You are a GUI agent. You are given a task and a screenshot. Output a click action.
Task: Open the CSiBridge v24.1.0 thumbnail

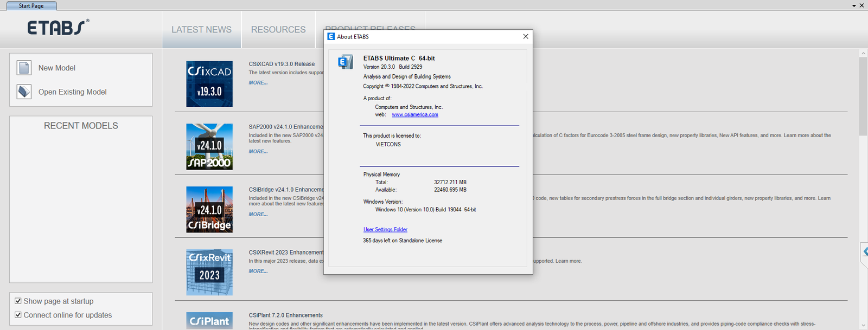209,209
